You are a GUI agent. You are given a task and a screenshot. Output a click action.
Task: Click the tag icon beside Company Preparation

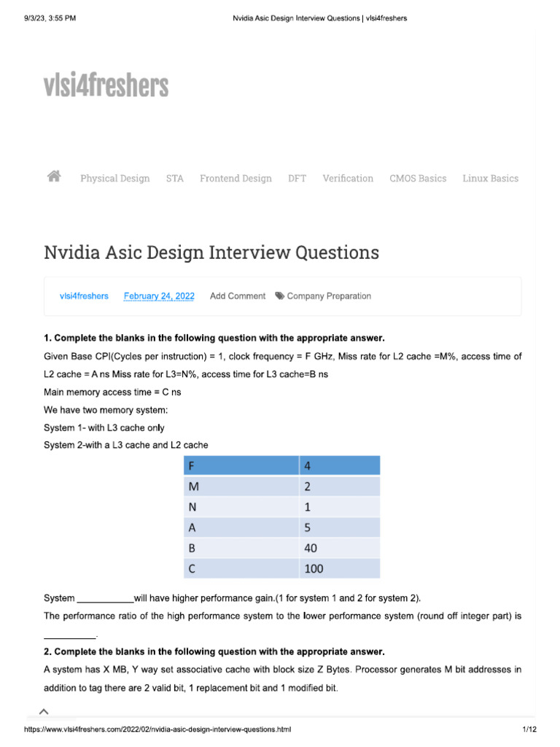click(279, 296)
